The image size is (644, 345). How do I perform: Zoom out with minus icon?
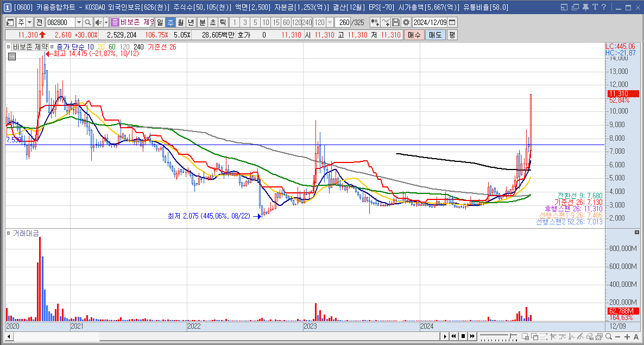pos(617,337)
